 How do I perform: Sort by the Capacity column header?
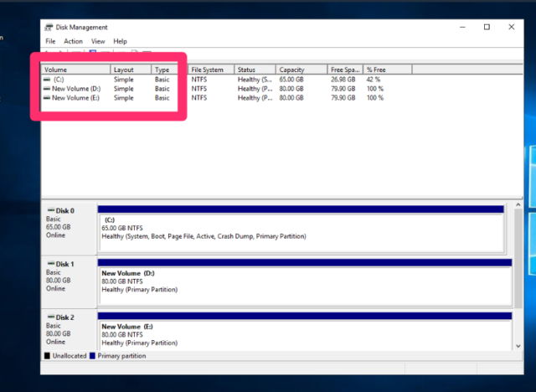tap(301, 70)
